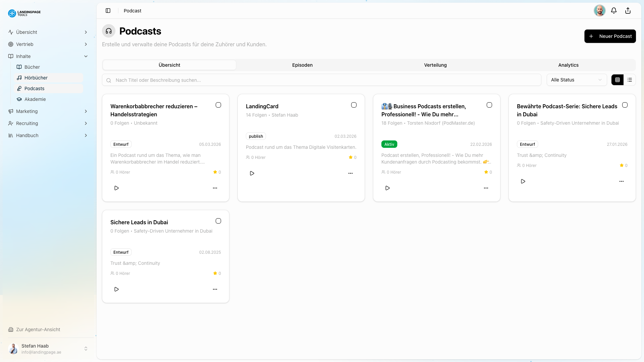
Task: Tick the Warenkorbabbrecher reduzieren card checkbox
Action: (218, 105)
